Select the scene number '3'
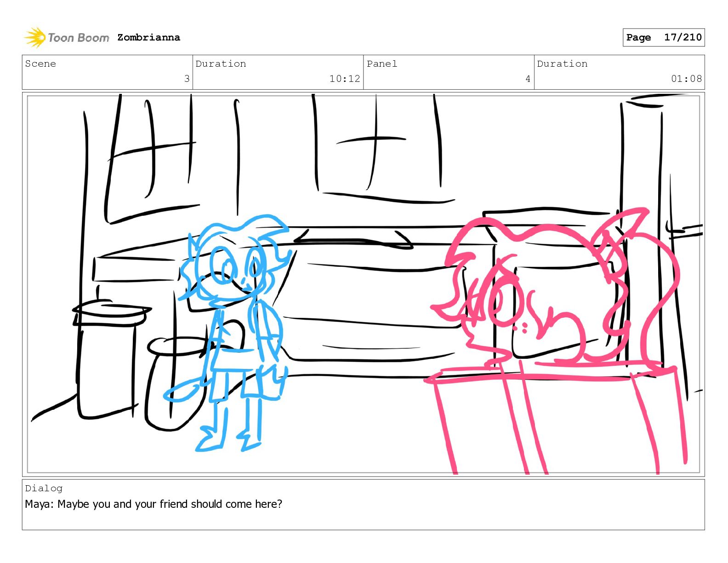The height and width of the screenshot is (563, 728). tap(187, 79)
